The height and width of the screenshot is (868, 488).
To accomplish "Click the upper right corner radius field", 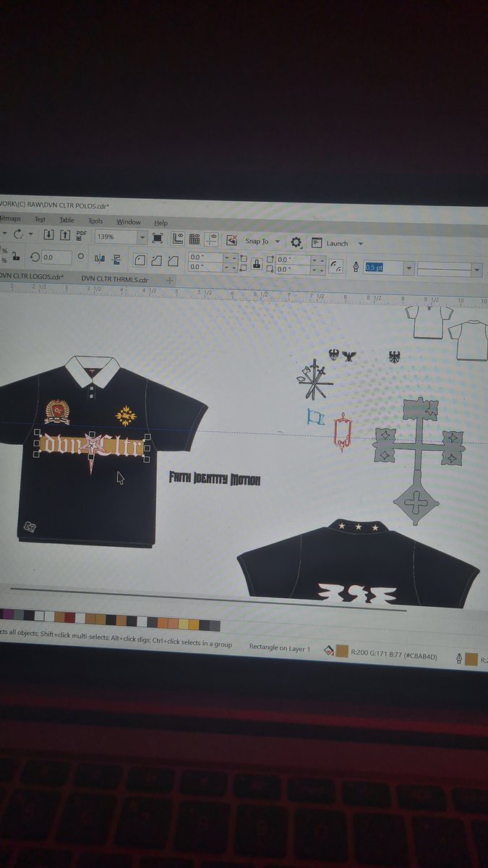I will 293,260.
